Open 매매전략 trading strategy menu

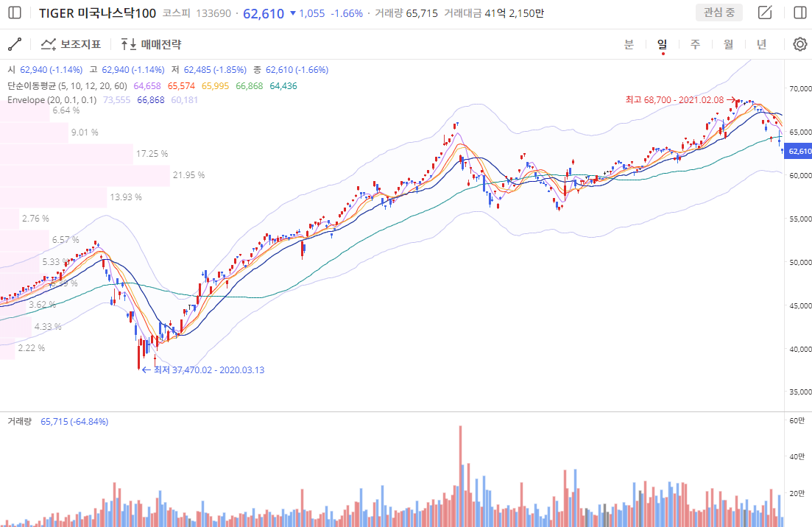(151, 44)
